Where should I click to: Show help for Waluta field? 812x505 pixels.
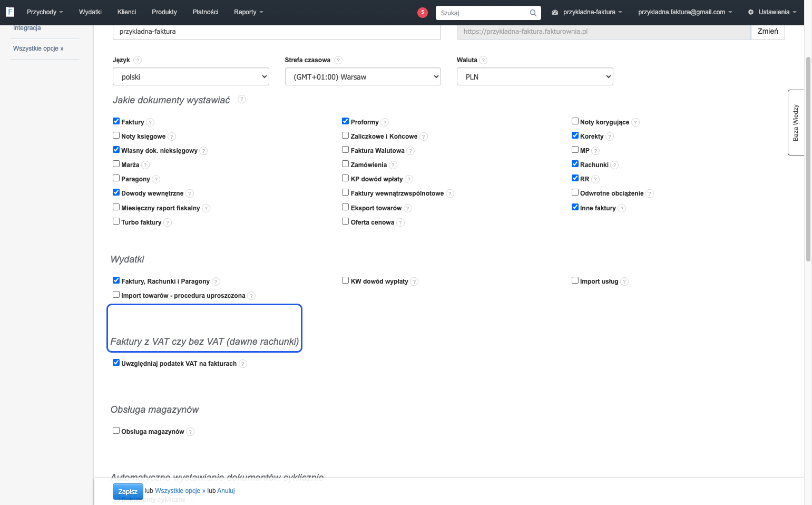click(x=483, y=60)
